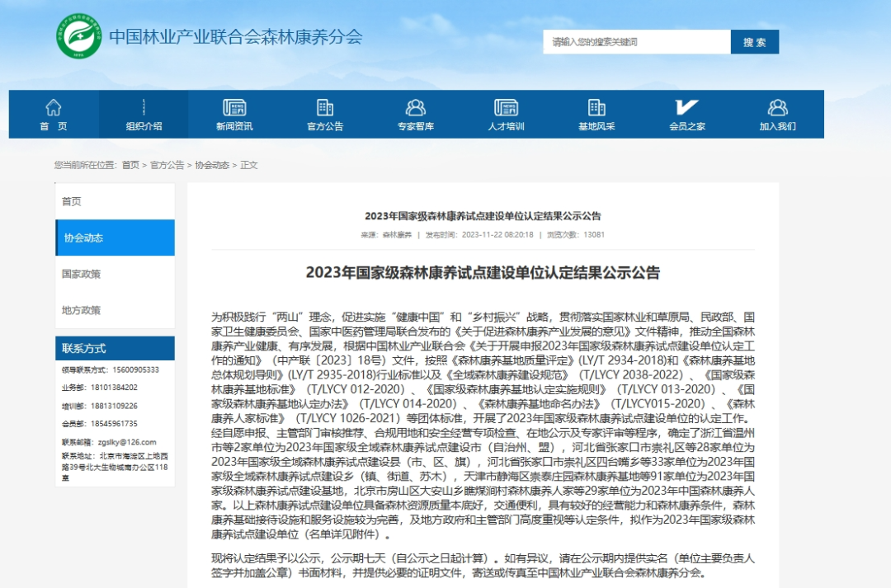Viewport: 891px width, 588px height.
Task: Open the 人才培训 menu label
Action: tap(506, 126)
